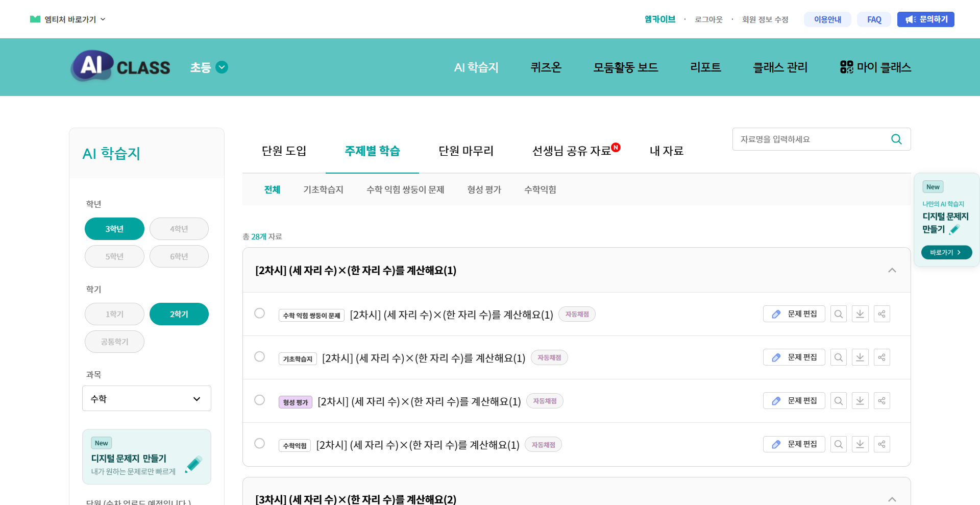Image resolution: width=980 pixels, height=505 pixels.
Task: Share the first 수학 익힘 쌍둥이 문제 worksheet
Action: pos(881,314)
